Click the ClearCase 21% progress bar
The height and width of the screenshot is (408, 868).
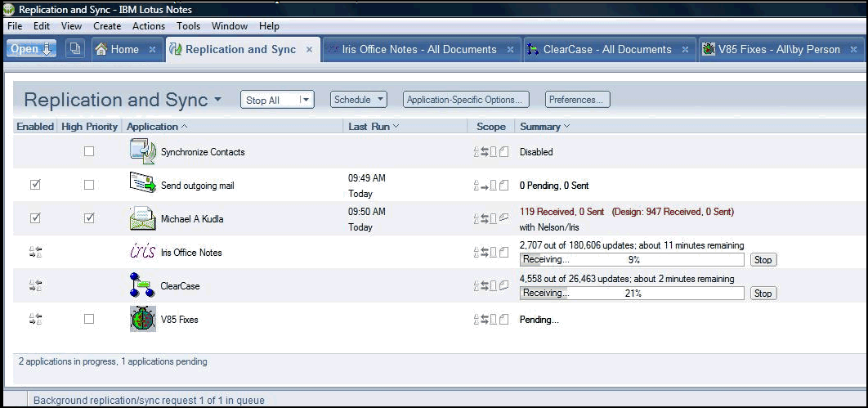click(632, 294)
